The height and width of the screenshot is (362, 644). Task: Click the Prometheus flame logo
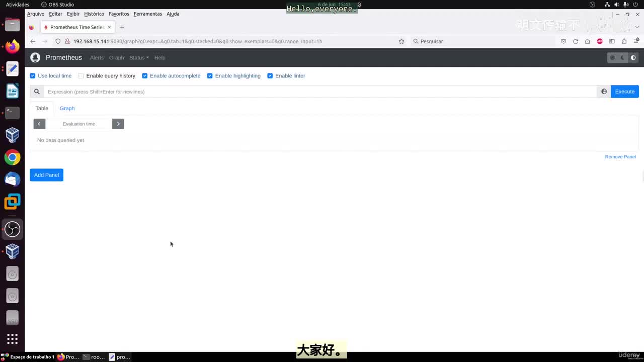click(x=35, y=57)
